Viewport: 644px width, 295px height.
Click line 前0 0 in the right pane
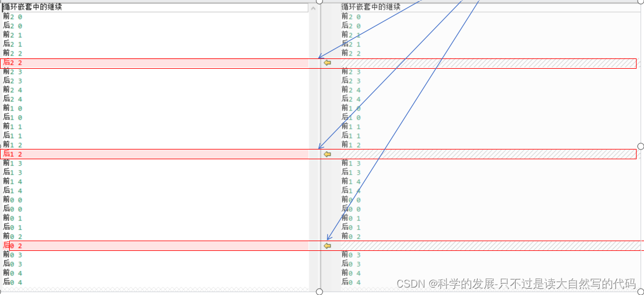(351, 200)
